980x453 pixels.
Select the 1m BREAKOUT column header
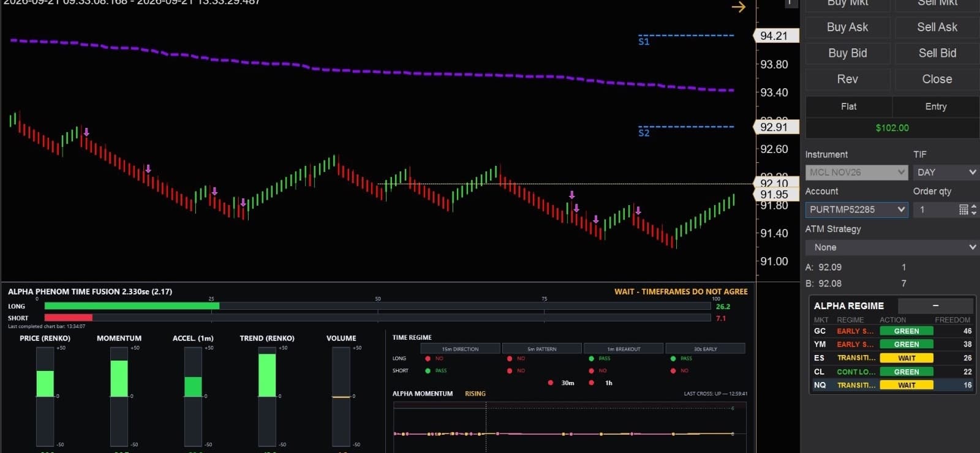(x=624, y=348)
